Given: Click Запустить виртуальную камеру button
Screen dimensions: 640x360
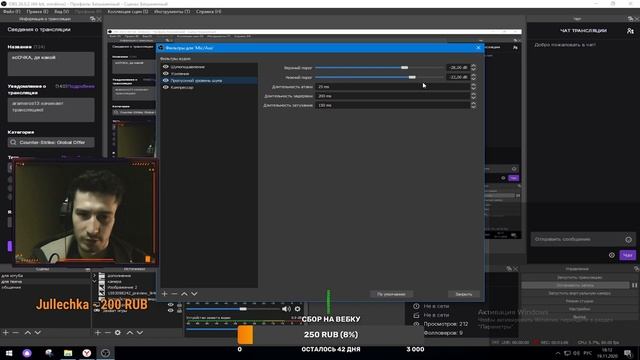Looking at the screenshot, I should coord(579,293).
